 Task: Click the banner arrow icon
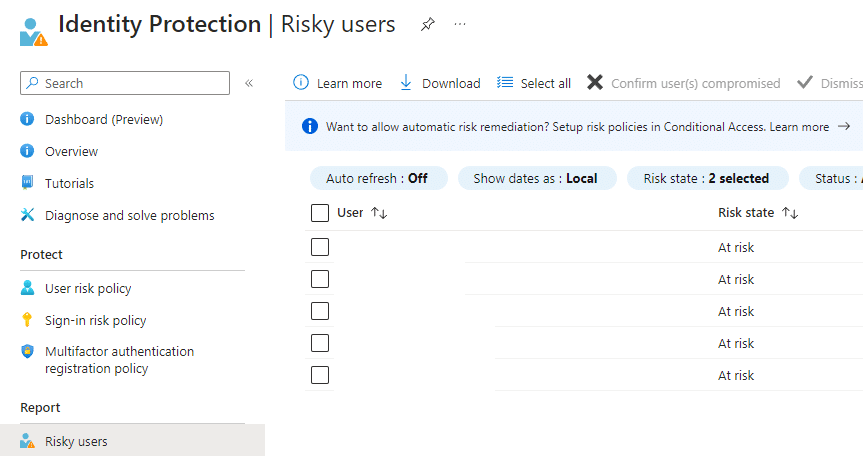point(844,127)
